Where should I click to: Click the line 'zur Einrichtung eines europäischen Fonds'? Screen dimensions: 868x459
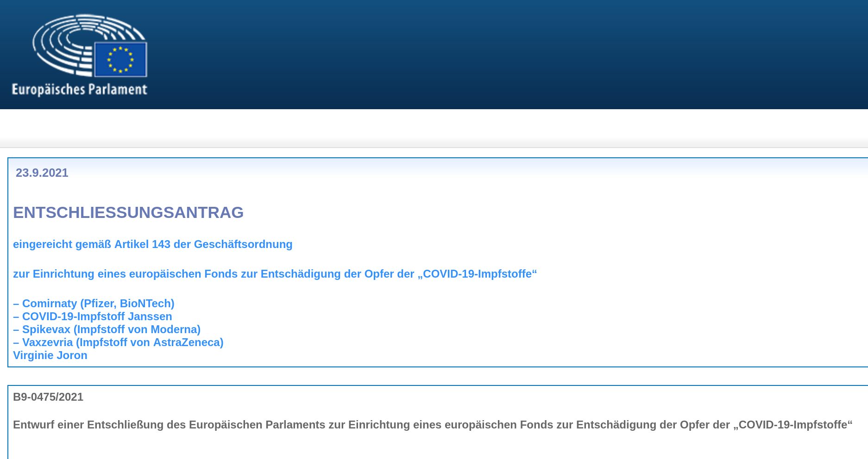point(275,274)
